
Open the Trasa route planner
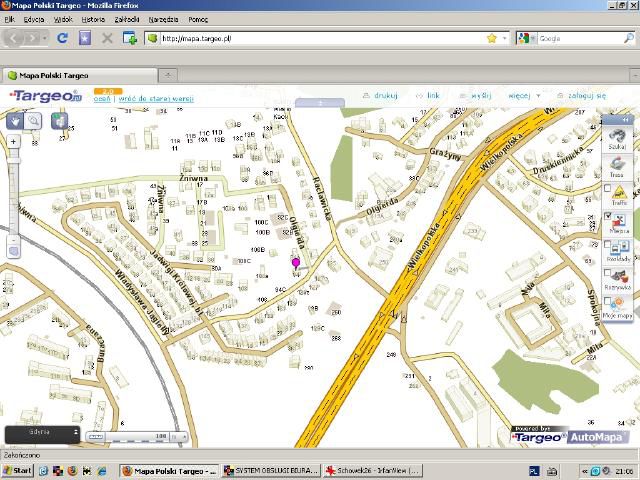[x=617, y=167]
